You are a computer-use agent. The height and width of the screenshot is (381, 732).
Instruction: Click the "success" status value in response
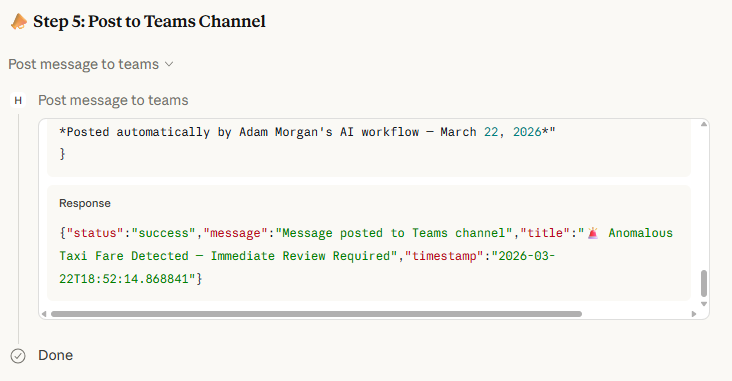point(163,233)
